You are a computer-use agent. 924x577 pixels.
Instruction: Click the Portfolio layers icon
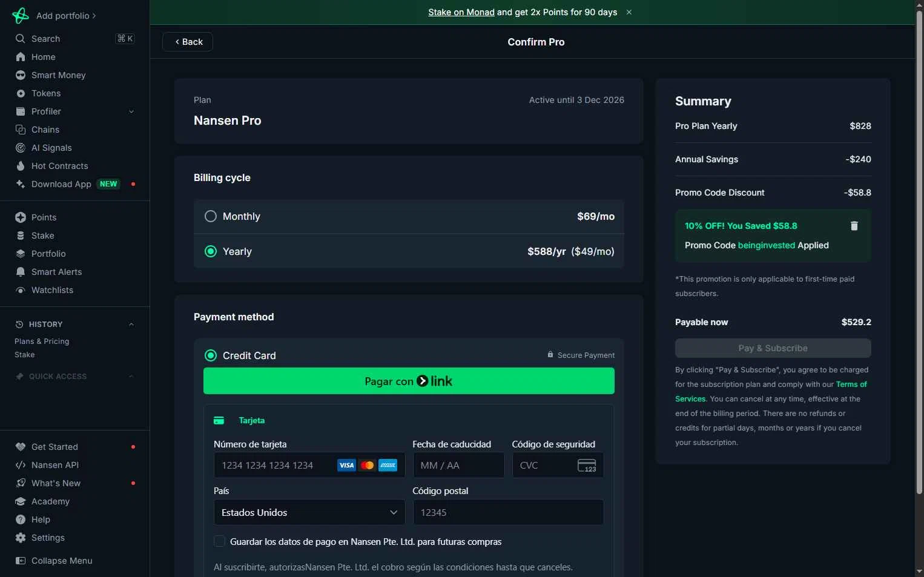pos(21,254)
